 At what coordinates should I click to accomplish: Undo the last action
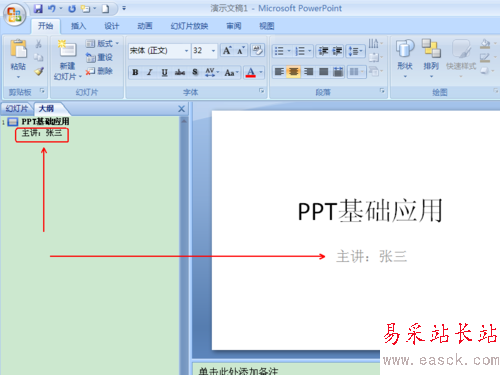[x=51, y=9]
